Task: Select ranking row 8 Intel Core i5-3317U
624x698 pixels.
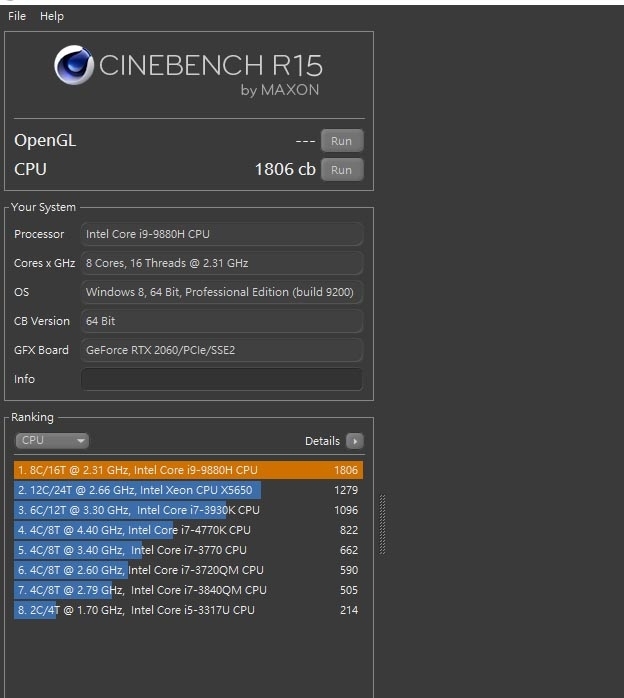Action: point(188,610)
